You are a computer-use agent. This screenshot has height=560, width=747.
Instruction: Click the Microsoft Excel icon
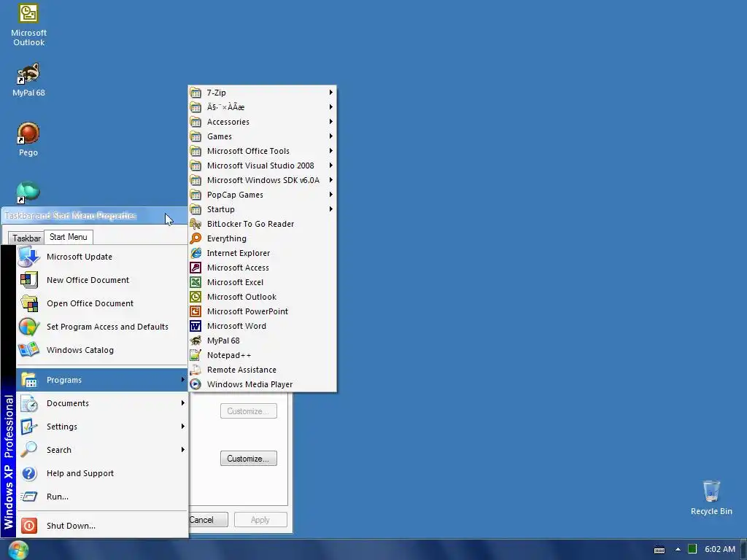pyautogui.click(x=196, y=282)
